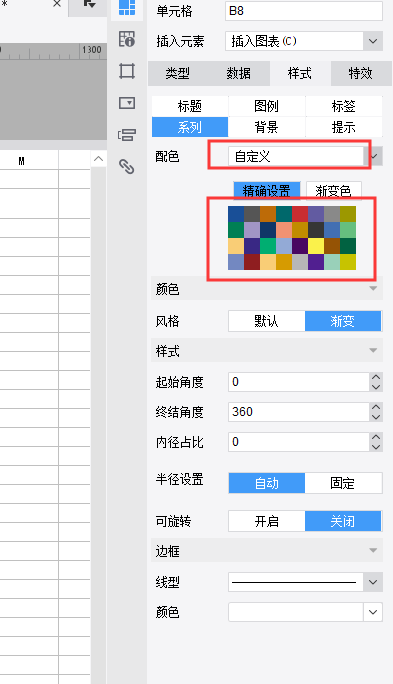393x684 pixels.
Task: Open the floating element frame icon
Action: tap(127, 71)
